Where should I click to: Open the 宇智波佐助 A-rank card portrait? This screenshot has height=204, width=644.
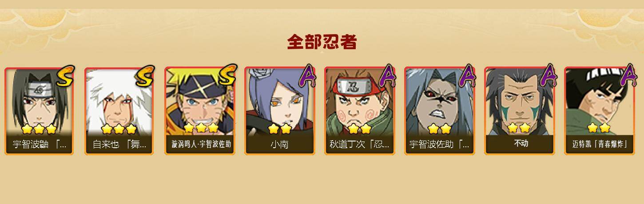pos(439,102)
